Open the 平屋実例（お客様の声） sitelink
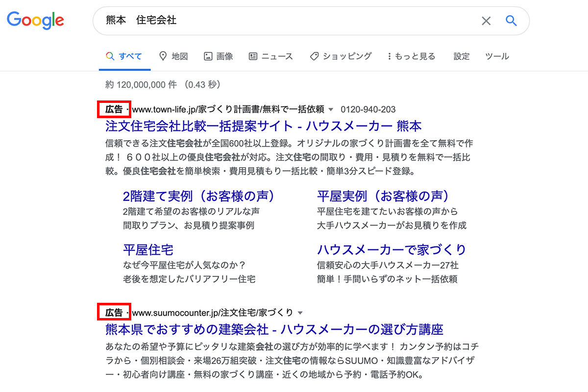The height and width of the screenshot is (392, 588). [383, 196]
